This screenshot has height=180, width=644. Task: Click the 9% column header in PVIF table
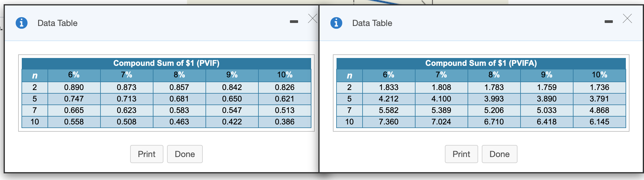tap(232, 75)
